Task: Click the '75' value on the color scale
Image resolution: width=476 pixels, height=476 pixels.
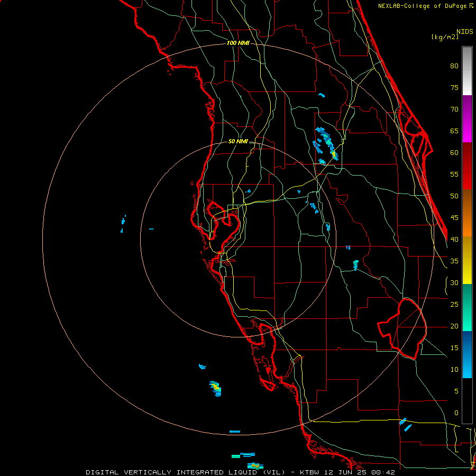Action: click(x=454, y=88)
